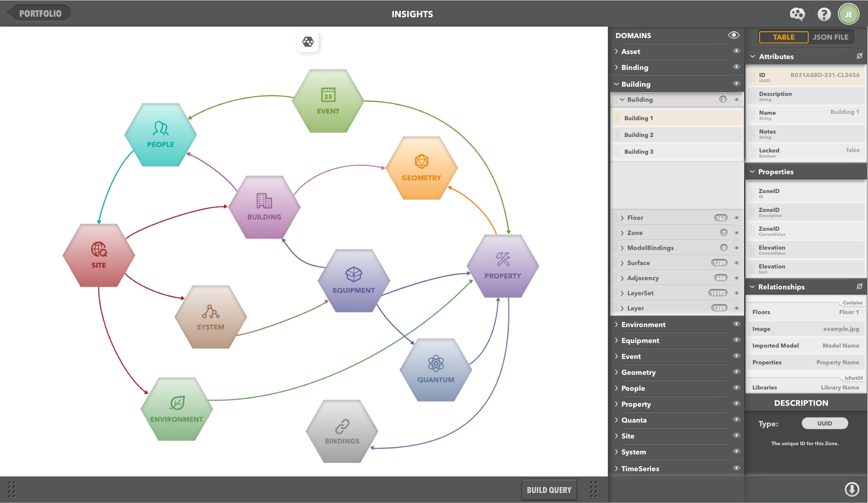The image size is (868, 503).
Task: Open the JE user avatar
Action: pos(848,14)
